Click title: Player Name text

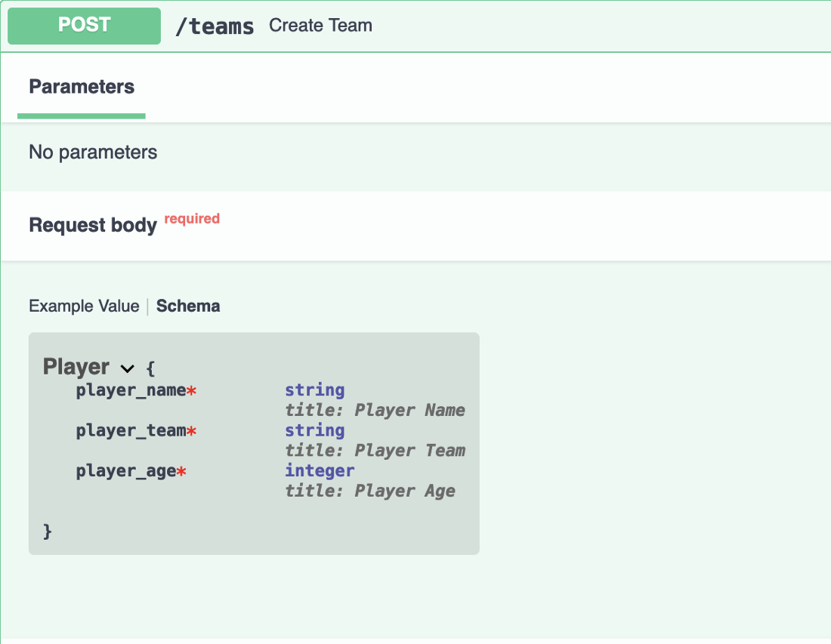[375, 410]
